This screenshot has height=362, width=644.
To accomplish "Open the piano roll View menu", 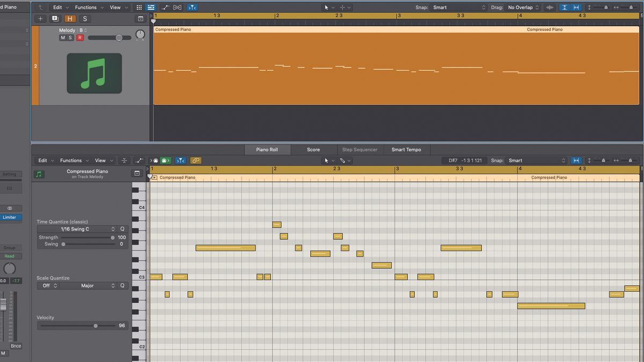I will [x=103, y=160].
